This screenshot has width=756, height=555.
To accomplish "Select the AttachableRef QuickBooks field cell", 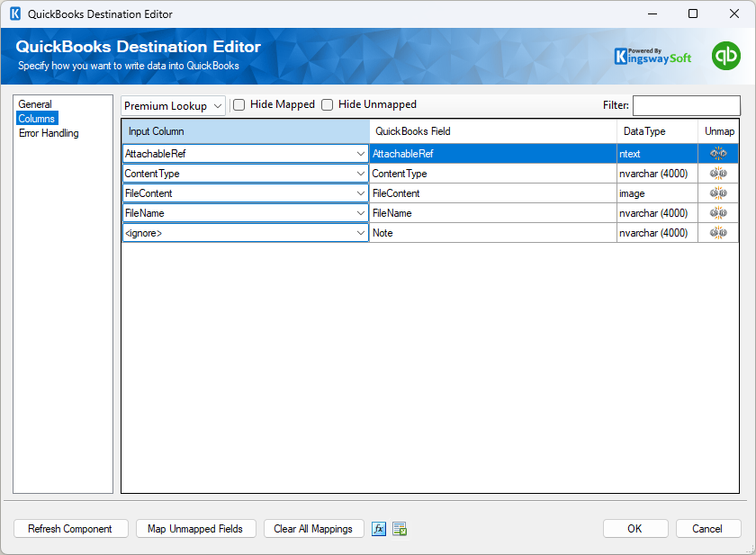I will [493, 154].
